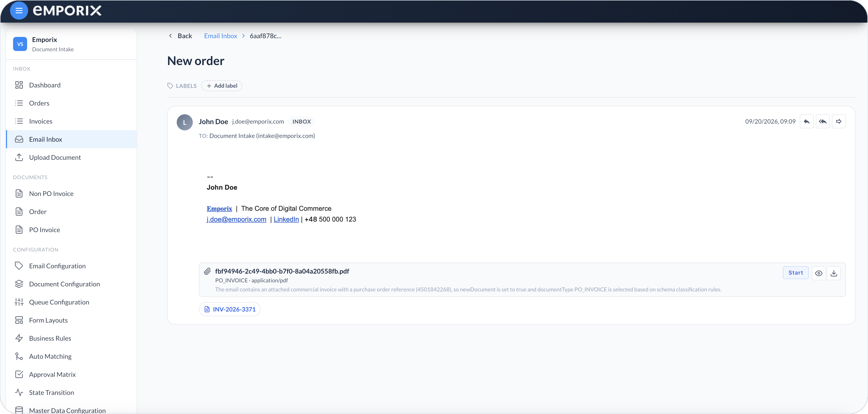Screen dimensions: 868x414
Task: Open State Transition settings
Action: (x=72, y=392)
